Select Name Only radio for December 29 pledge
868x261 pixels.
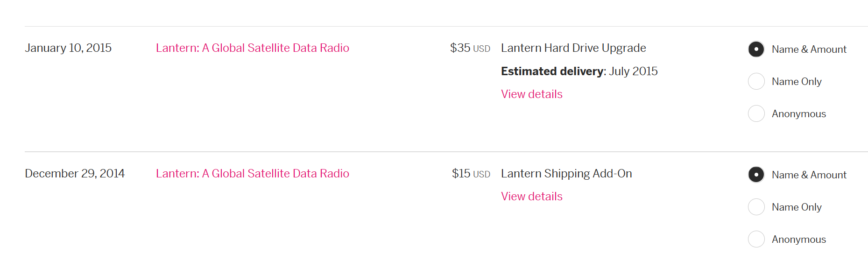click(x=756, y=207)
